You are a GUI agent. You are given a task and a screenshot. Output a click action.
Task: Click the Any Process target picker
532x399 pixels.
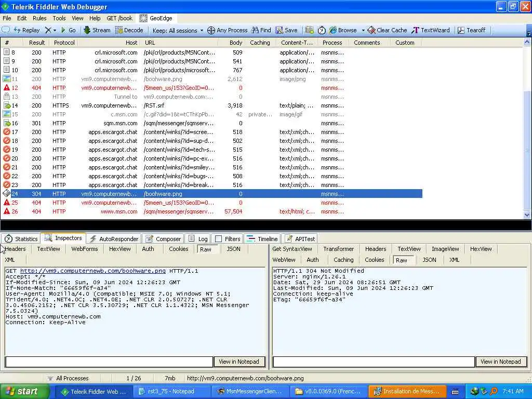[x=228, y=30]
